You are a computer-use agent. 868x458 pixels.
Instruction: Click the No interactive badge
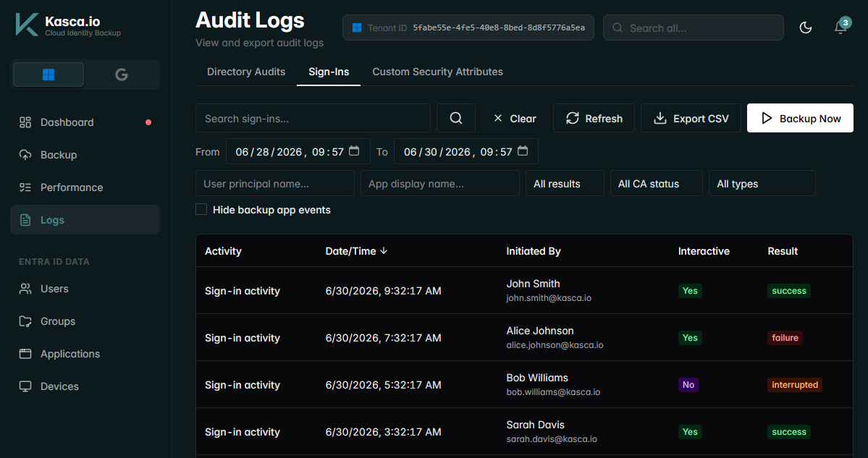[688, 385]
